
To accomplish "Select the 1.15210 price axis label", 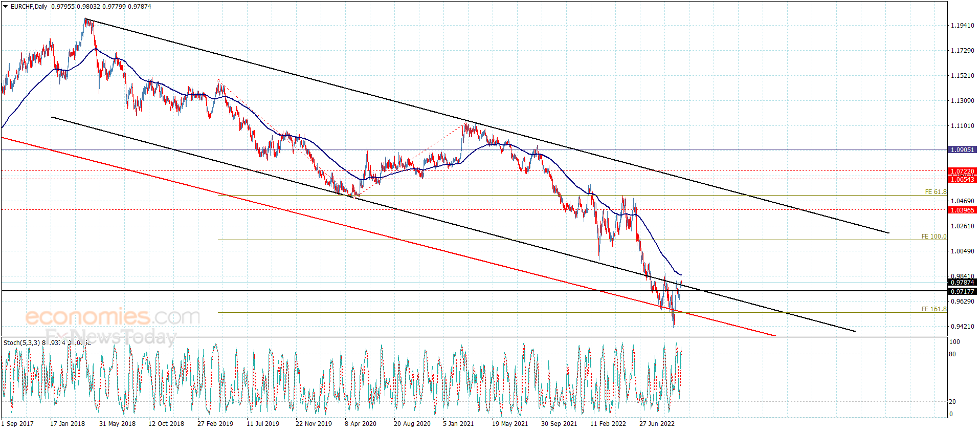I will tap(962, 76).
